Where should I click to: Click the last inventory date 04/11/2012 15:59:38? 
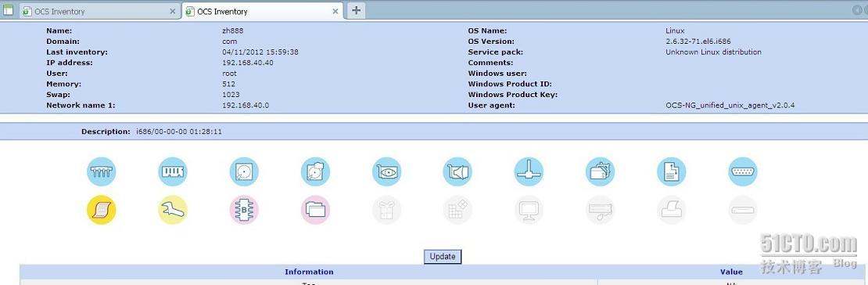260,52
